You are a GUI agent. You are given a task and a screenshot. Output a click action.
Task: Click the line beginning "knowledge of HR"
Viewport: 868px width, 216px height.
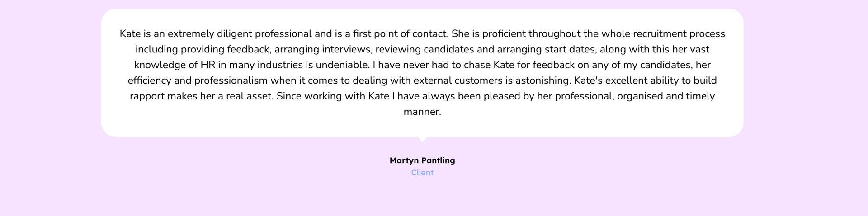tap(422, 65)
